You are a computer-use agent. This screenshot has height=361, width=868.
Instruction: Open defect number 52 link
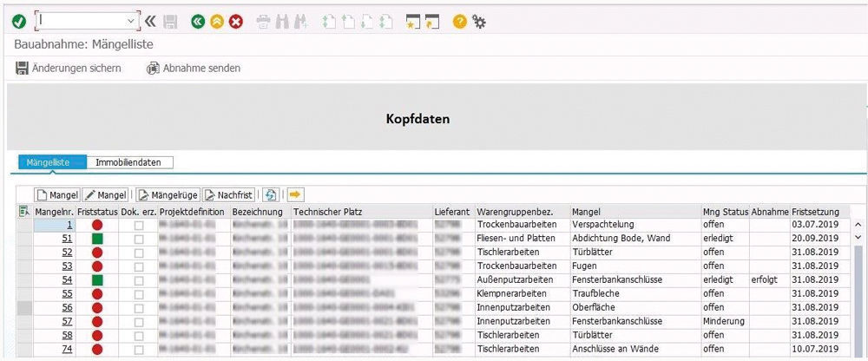click(x=67, y=253)
